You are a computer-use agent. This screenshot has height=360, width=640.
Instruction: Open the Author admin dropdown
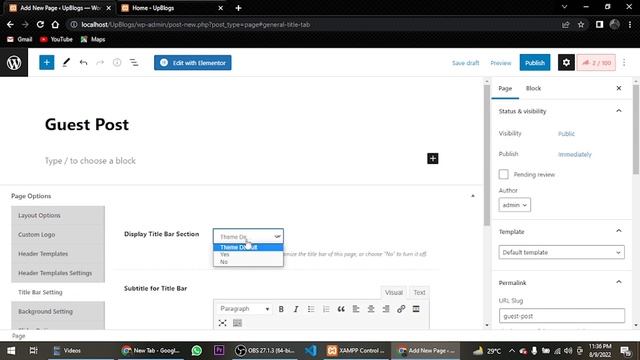point(514,205)
